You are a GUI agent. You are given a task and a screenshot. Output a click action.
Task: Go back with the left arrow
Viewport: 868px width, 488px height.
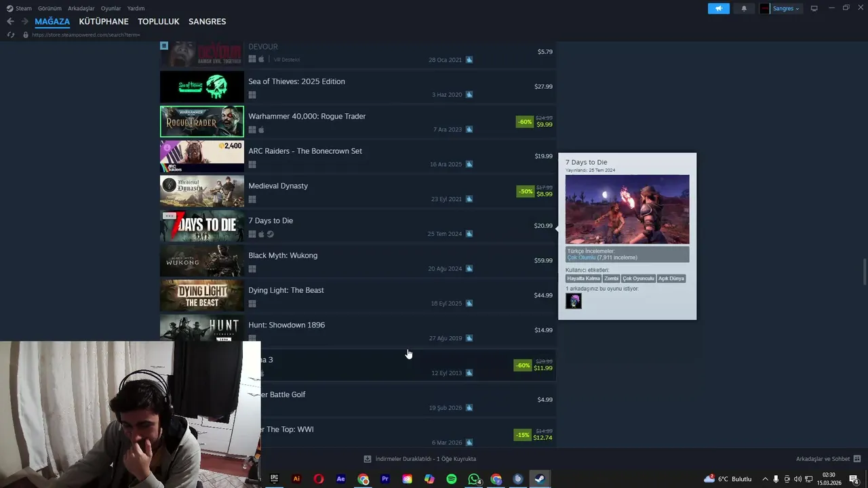[x=10, y=22]
